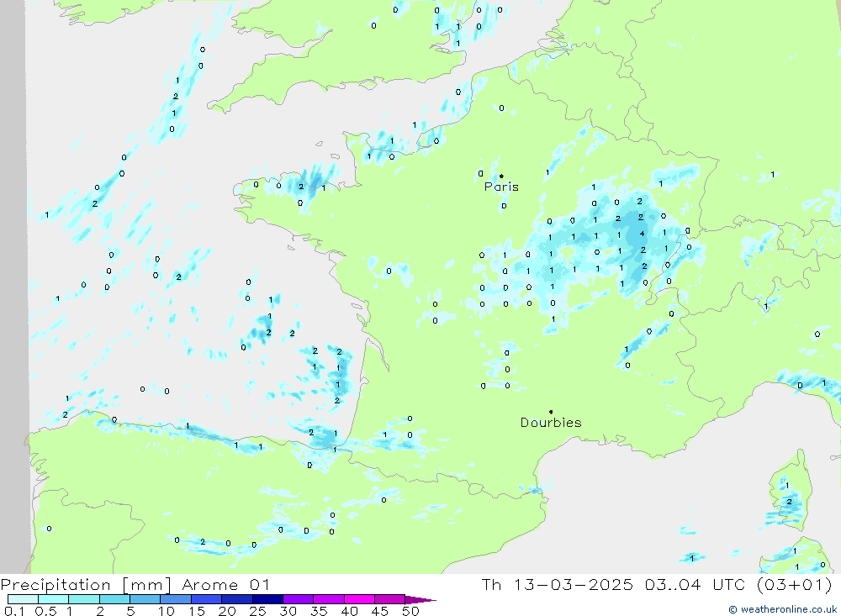Click the '4' precipitation value on map
This screenshot has height=616, width=841.
642,234
